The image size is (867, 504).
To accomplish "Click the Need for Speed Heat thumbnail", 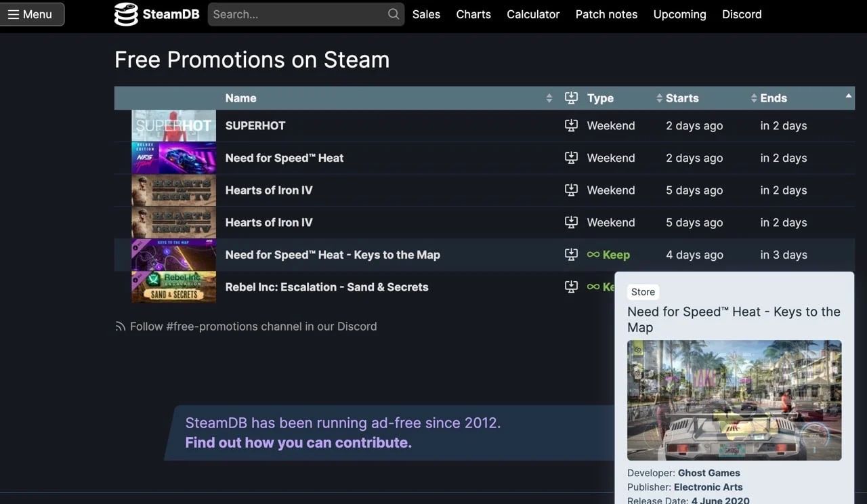I will pyautogui.click(x=173, y=158).
